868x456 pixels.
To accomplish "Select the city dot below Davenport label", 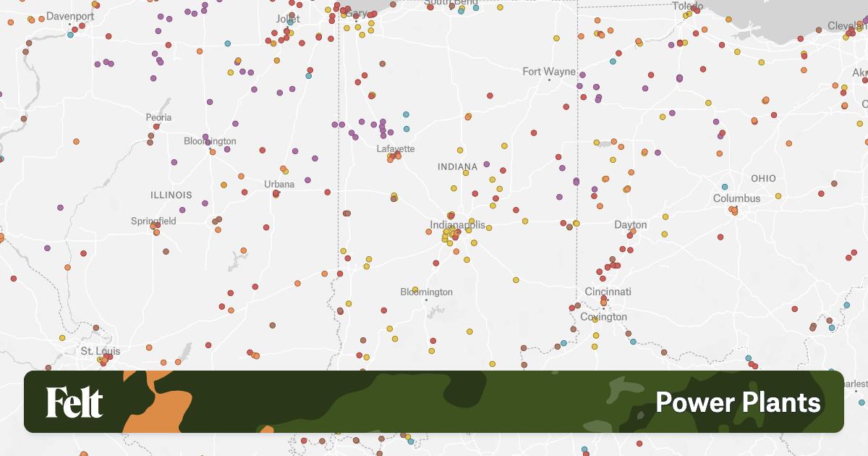I will click(x=69, y=25).
